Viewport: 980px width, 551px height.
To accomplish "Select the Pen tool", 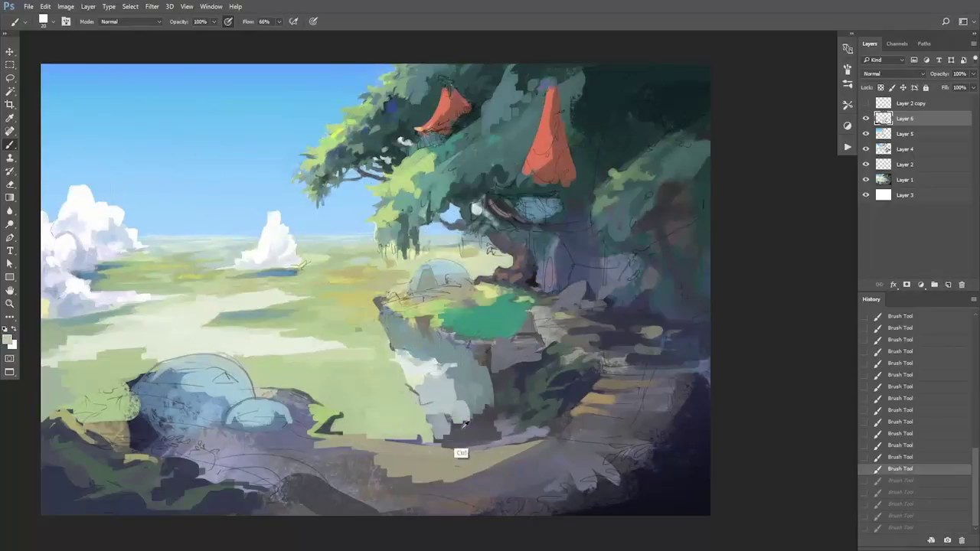I will coord(10,238).
